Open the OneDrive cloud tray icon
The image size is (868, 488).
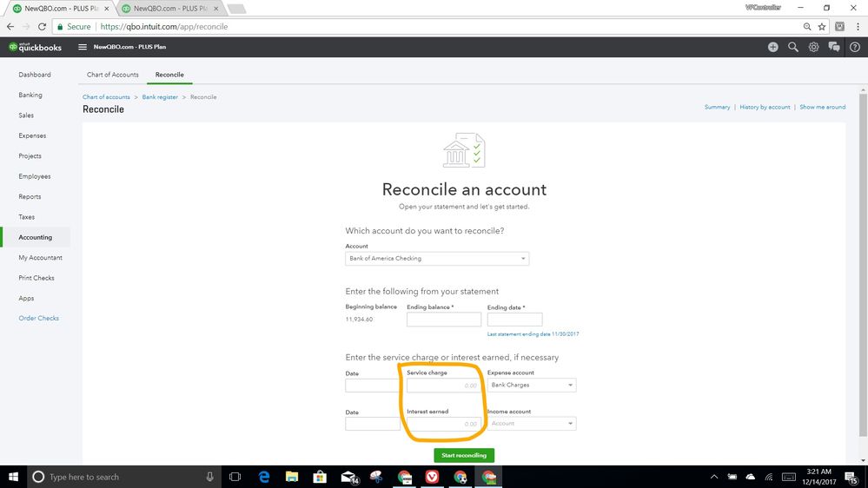751,477
